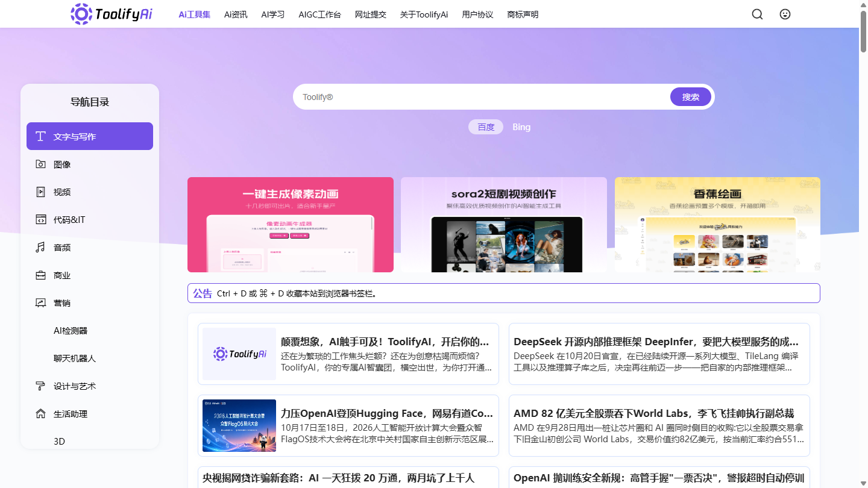The height and width of the screenshot is (488, 868).
Task: Open 力压OpenAI登顶Hugging Face article
Action: [x=387, y=413]
